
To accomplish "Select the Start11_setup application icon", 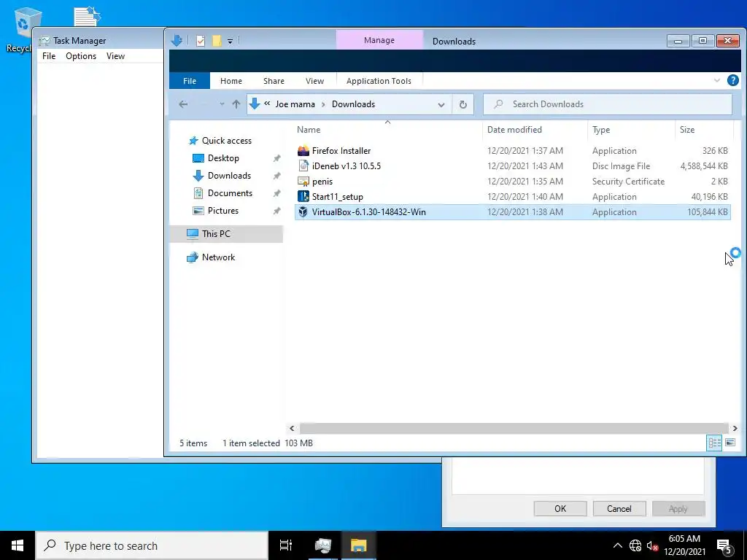I will [x=303, y=197].
